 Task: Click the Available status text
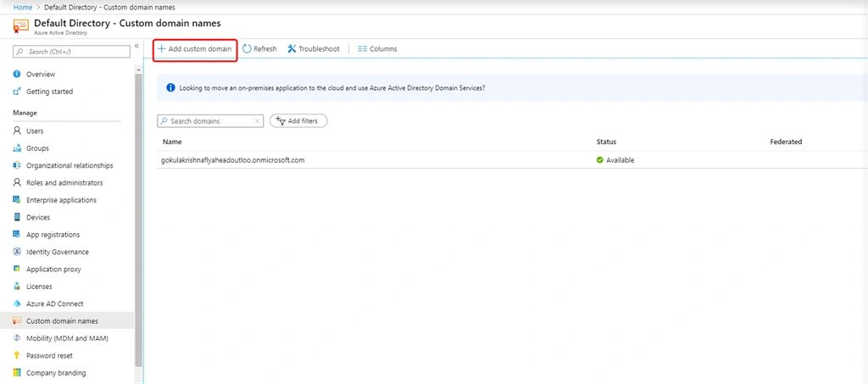pyautogui.click(x=620, y=160)
